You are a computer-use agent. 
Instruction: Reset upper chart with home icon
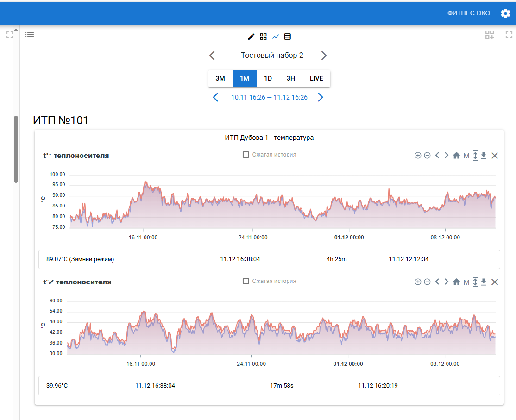click(x=456, y=156)
